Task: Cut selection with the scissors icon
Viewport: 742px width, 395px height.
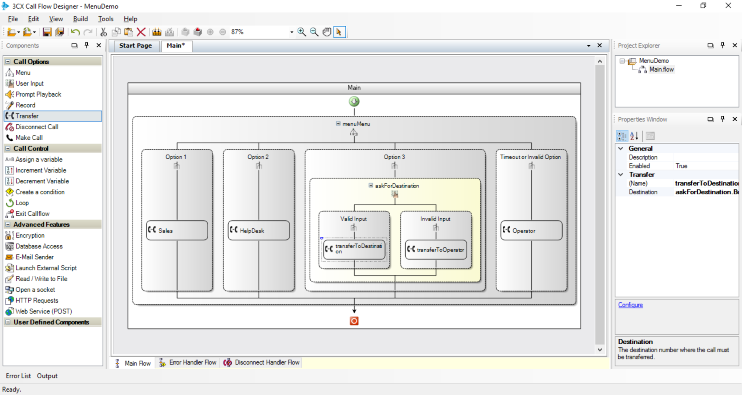Action: point(103,32)
